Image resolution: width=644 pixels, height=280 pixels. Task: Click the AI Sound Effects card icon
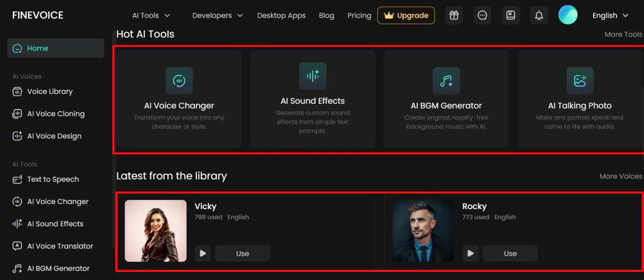coord(313,76)
